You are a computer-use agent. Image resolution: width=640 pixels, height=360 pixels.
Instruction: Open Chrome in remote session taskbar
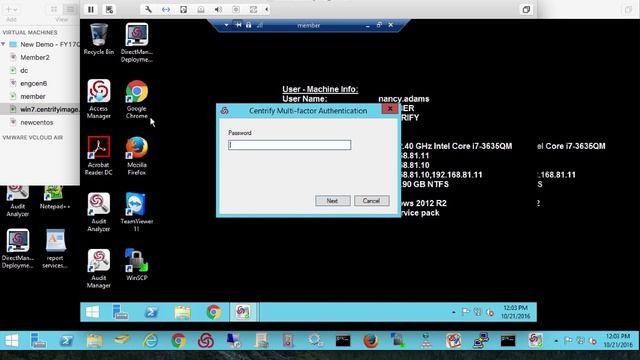pos(213,312)
